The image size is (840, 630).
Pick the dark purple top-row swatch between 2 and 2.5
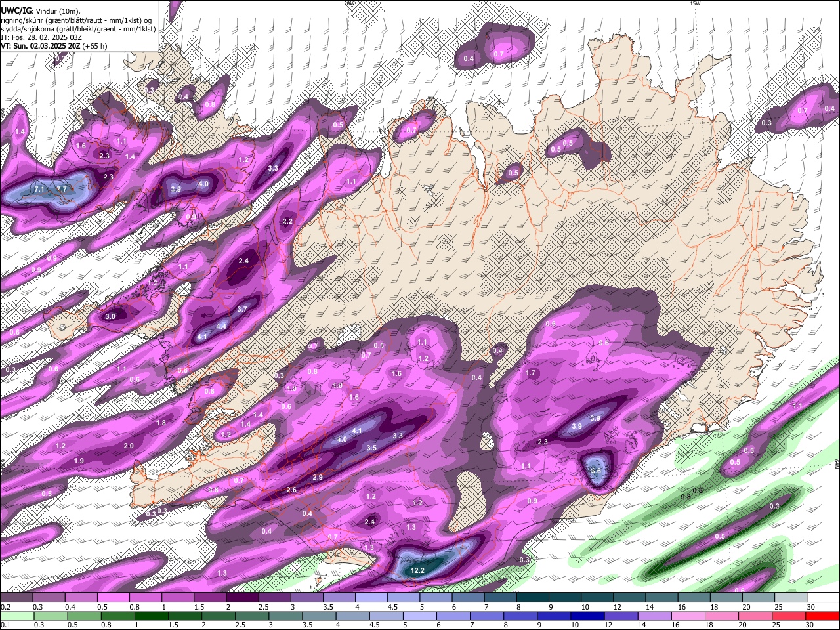tap(242, 598)
